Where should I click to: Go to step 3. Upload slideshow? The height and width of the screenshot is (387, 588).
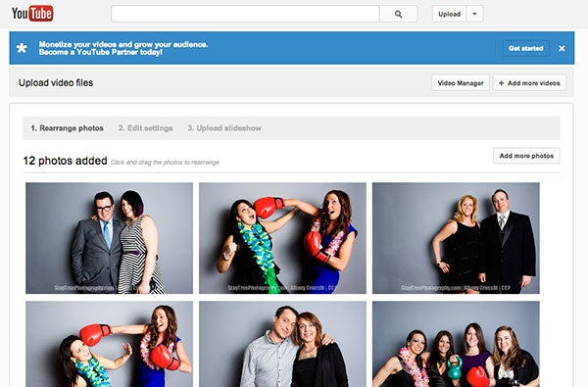(224, 128)
